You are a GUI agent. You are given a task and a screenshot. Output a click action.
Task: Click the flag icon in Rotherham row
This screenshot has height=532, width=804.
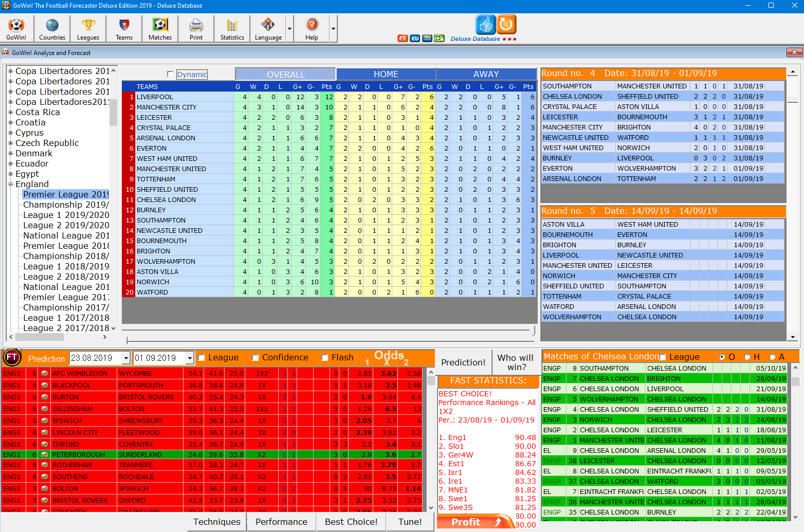tap(45, 465)
